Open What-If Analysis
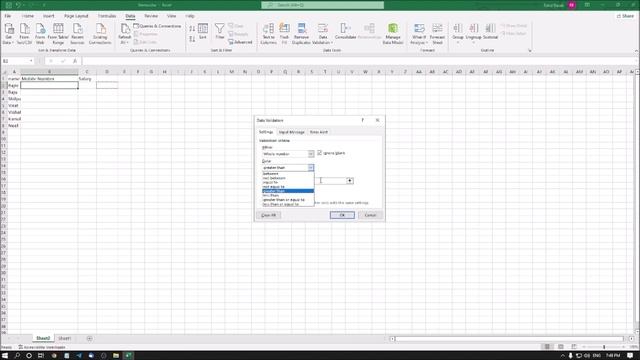This screenshot has width=640, height=360. point(419,34)
